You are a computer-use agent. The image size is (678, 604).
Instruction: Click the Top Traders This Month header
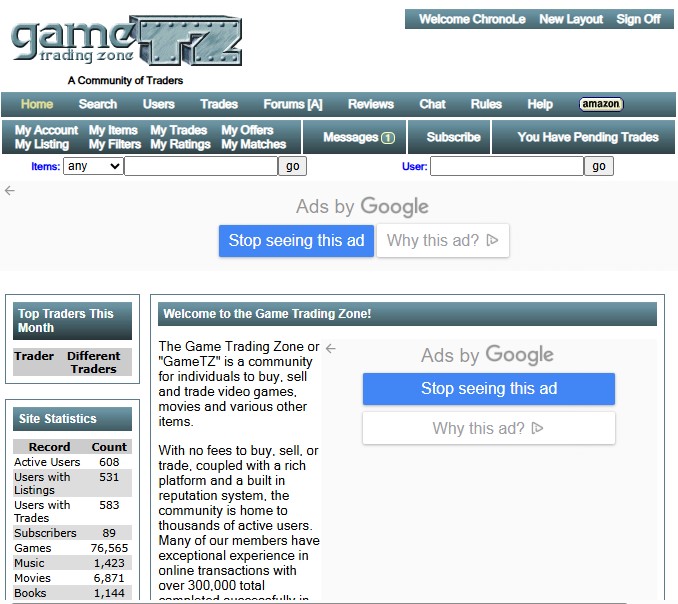pos(72,321)
